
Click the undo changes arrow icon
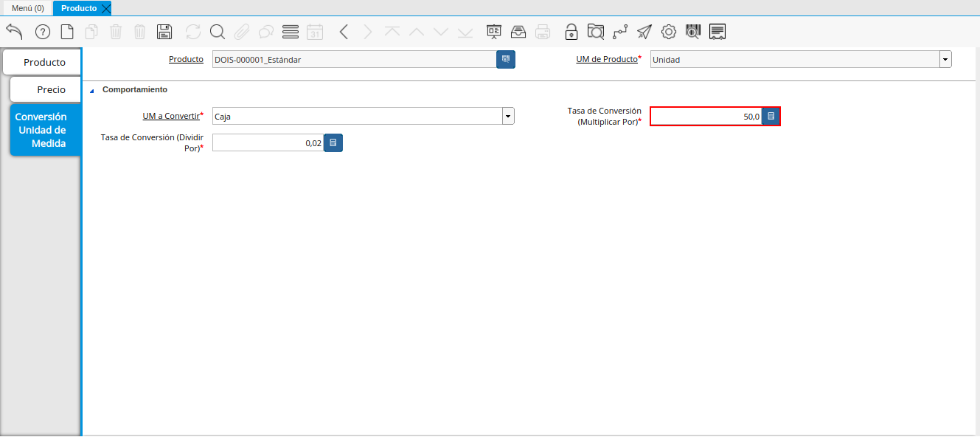click(14, 32)
